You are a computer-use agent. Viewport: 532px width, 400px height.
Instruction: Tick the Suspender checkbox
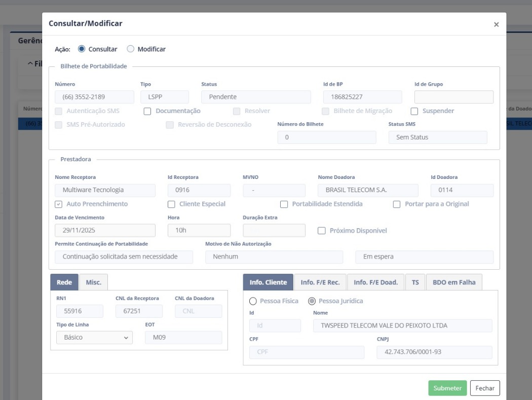click(414, 111)
